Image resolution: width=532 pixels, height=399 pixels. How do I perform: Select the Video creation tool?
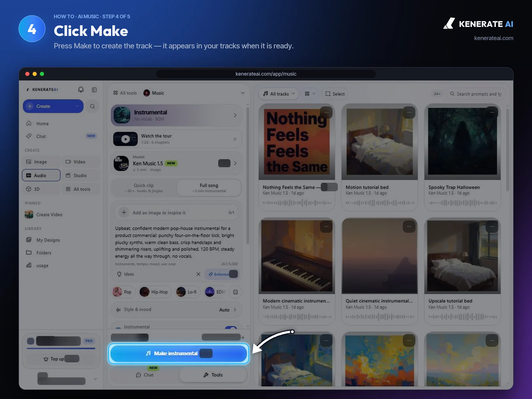(x=80, y=162)
